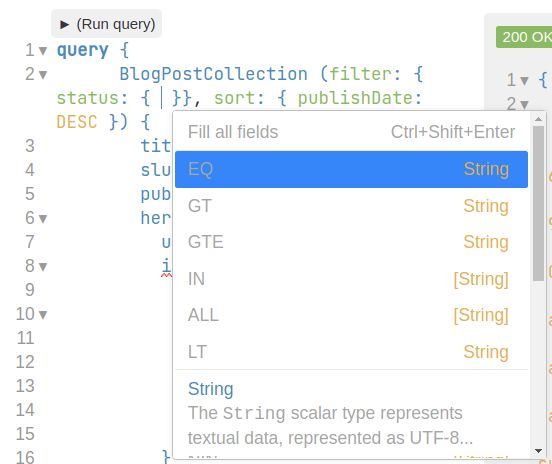Click the autocomplete scrollbar down arrow
This screenshot has width=552, height=464.
pos(538,451)
